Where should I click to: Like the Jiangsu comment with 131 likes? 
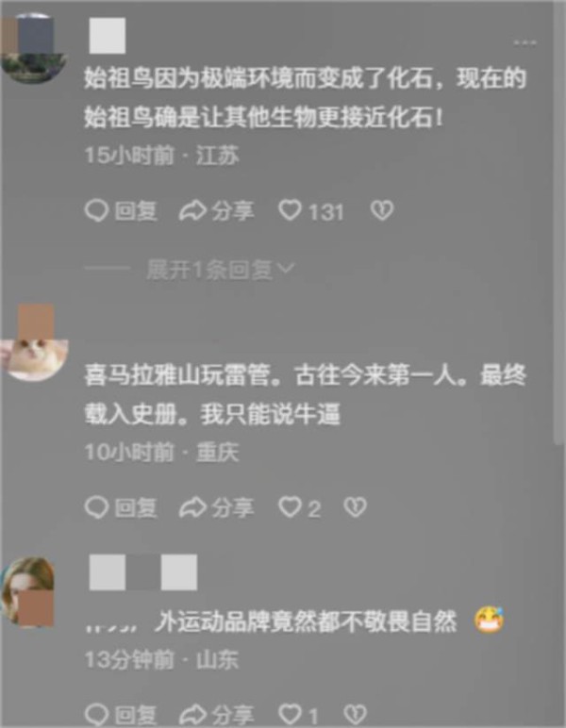point(290,210)
